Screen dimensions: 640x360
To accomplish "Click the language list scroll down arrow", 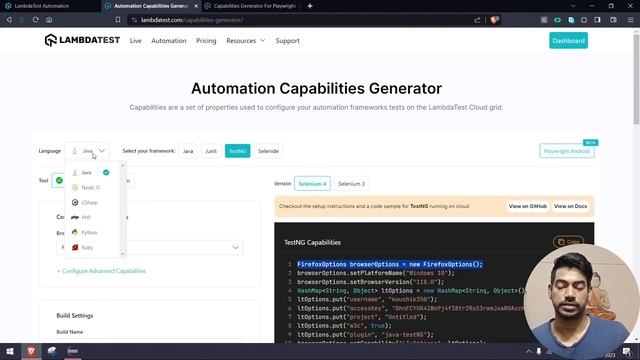I will coord(123,254).
